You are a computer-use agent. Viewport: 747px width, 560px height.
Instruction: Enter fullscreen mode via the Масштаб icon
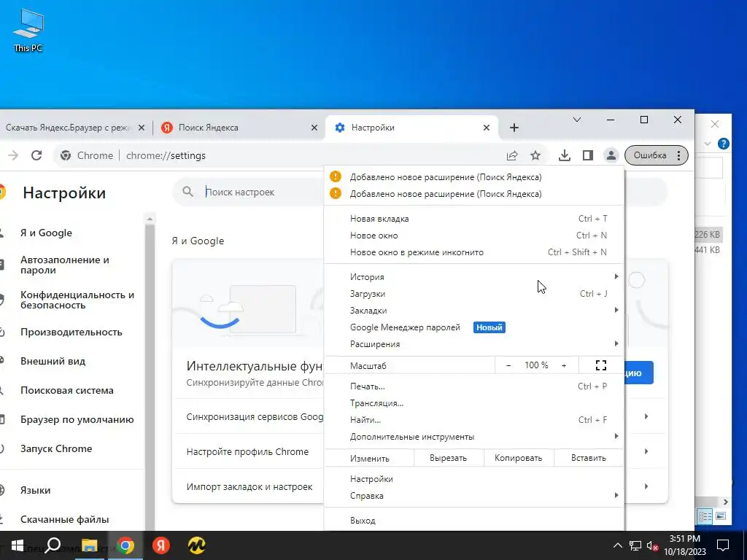coord(601,365)
